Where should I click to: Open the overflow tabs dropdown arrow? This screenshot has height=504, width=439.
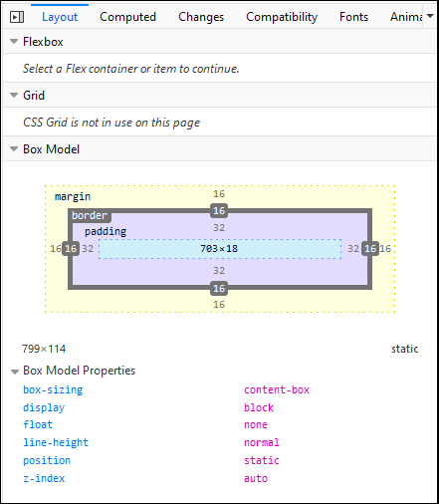point(430,16)
